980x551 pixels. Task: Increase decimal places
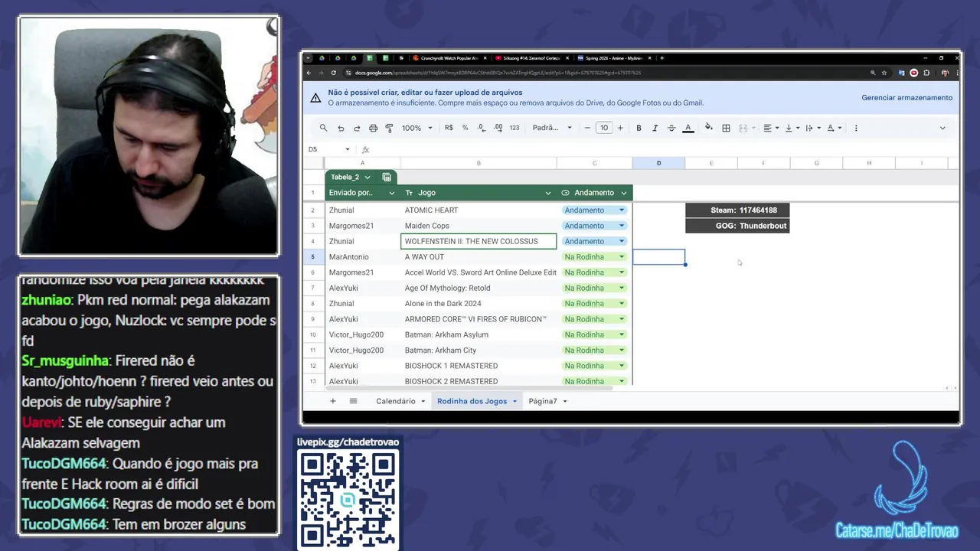point(498,128)
